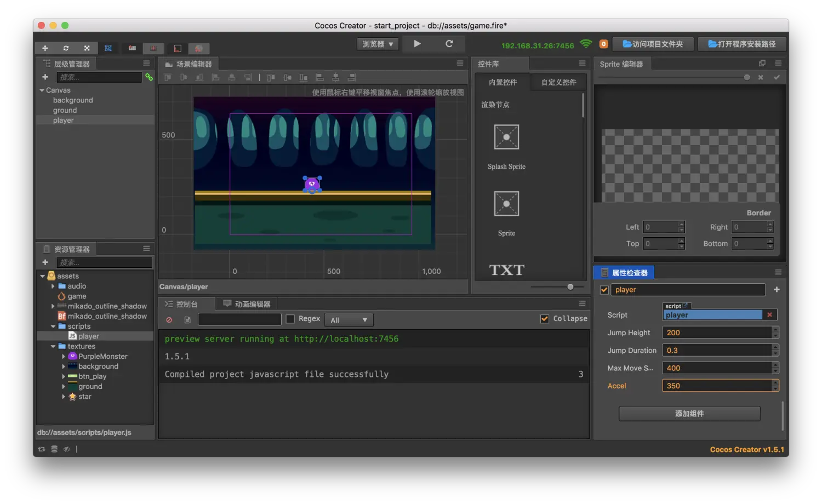Screen dimensions: 822x504
Task: Click the console filter input
Action: [239, 319]
